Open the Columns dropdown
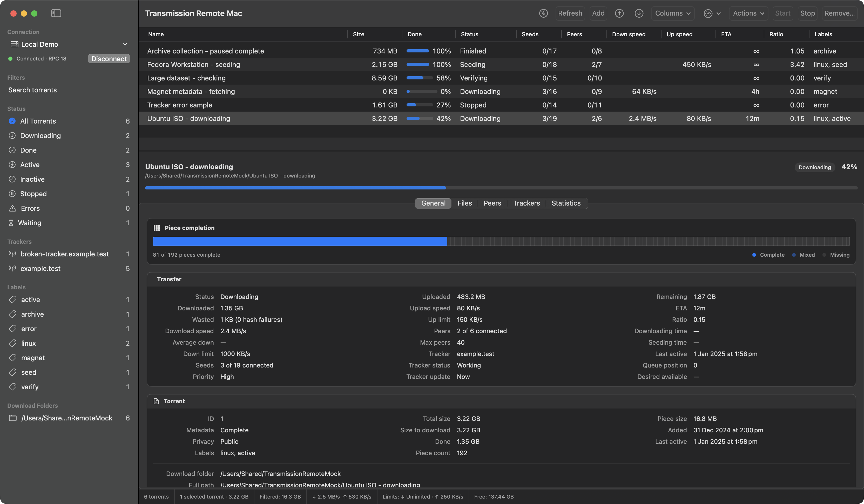The width and height of the screenshot is (864, 504). pos(673,13)
